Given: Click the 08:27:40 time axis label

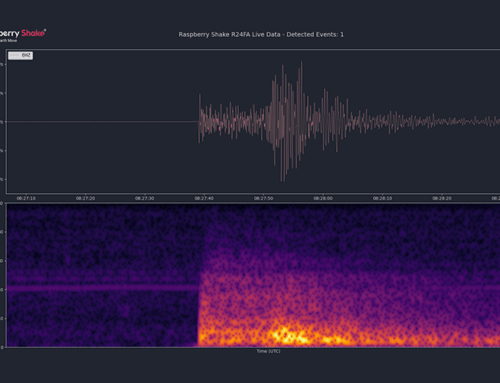Looking at the screenshot, I should tap(204, 198).
